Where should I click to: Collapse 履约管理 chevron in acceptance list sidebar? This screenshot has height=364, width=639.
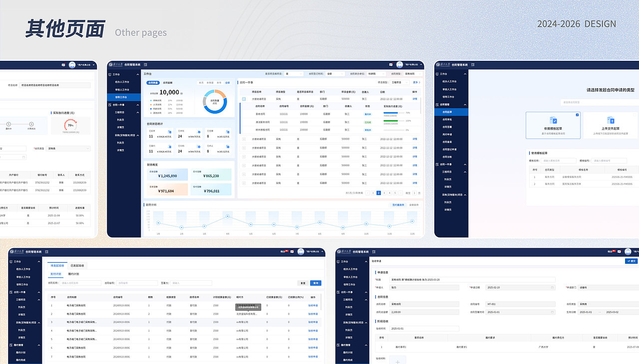[x=38, y=345]
